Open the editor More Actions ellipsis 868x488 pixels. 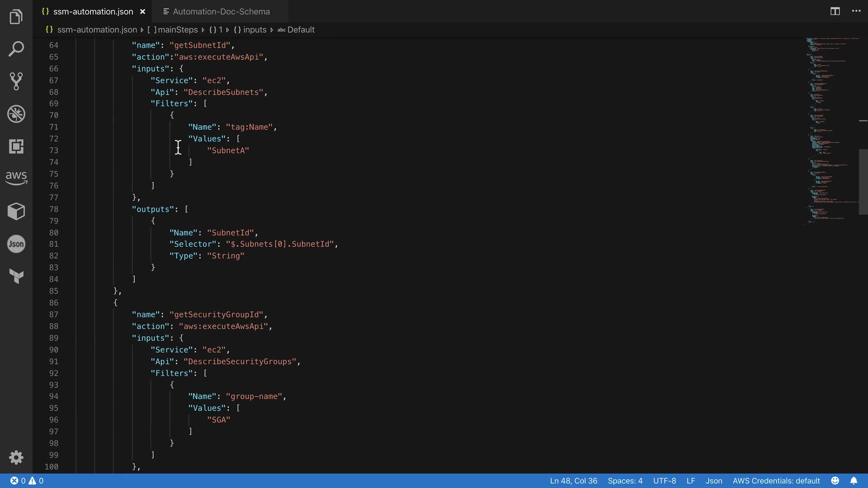coord(856,11)
